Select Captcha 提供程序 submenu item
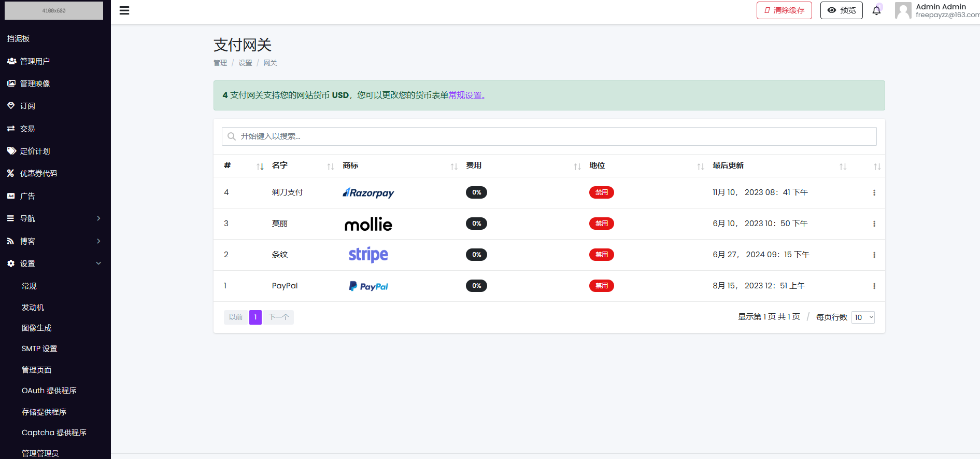Viewport: 980px width, 459px height. (54, 433)
